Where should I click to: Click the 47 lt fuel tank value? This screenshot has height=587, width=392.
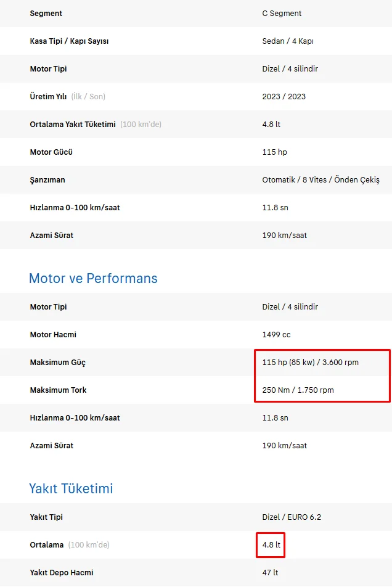coord(270,573)
